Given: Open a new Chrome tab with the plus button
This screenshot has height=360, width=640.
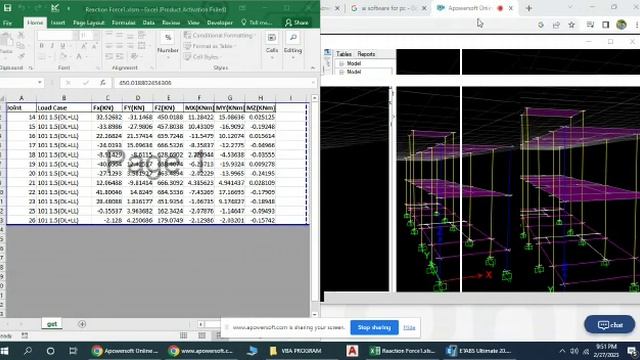Looking at the screenshot, I should pyautogui.click(x=529, y=8).
